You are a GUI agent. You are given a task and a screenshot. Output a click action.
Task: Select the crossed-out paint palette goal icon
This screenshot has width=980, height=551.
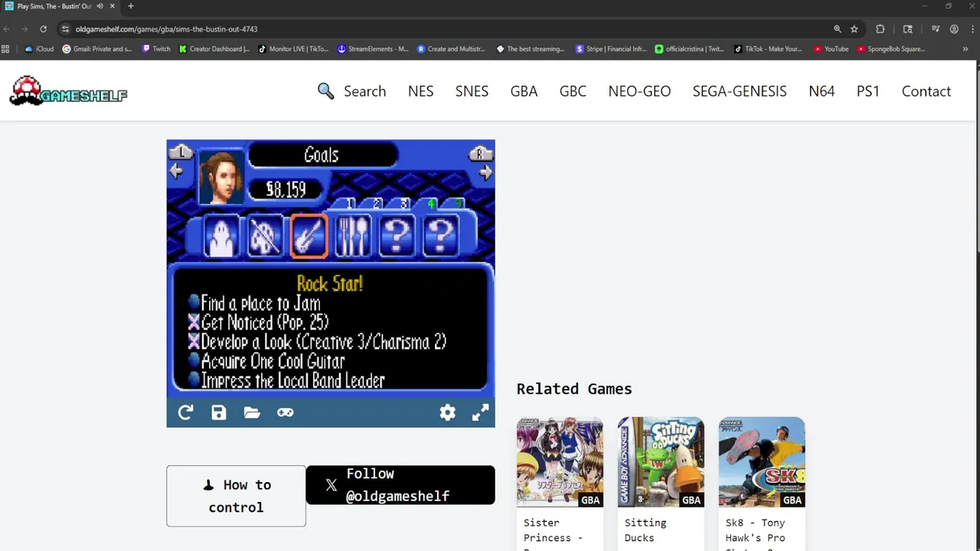[x=265, y=236]
